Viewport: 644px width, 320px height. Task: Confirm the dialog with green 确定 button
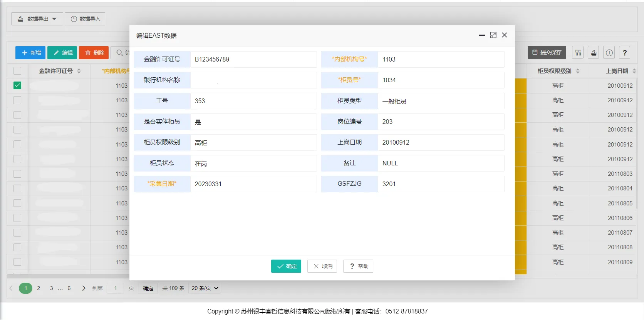tap(286, 266)
